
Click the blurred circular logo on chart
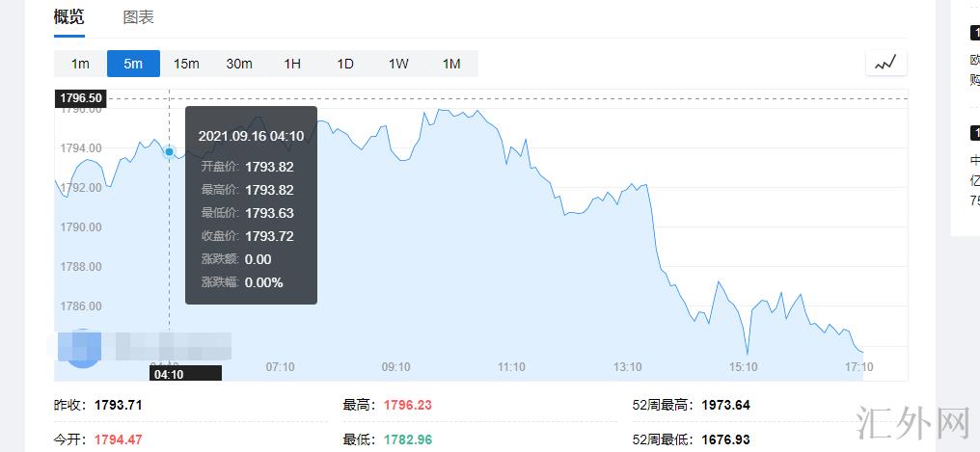coord(81,349)
